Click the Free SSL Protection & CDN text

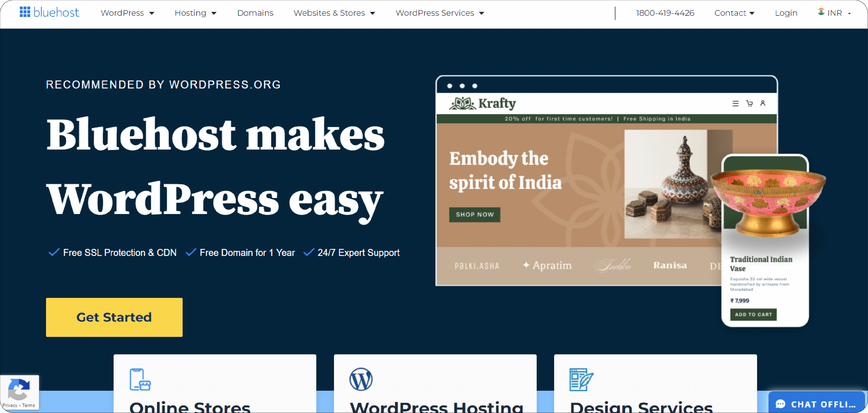tap(120, 253)
